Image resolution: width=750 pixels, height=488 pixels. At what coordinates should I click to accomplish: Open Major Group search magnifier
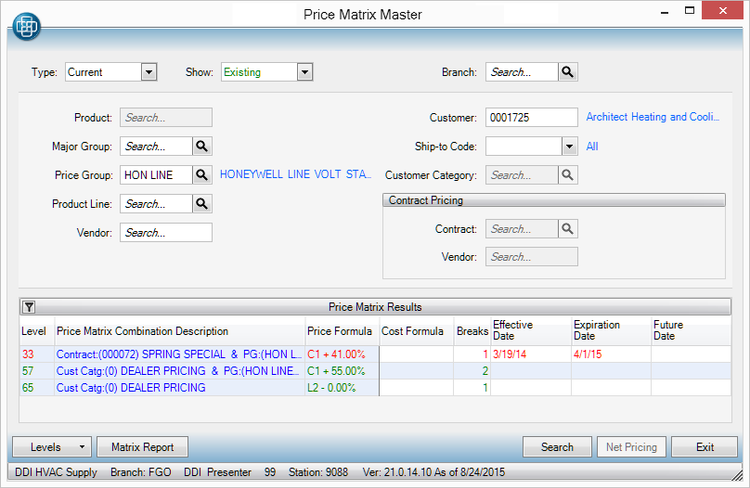coord(202,146)
